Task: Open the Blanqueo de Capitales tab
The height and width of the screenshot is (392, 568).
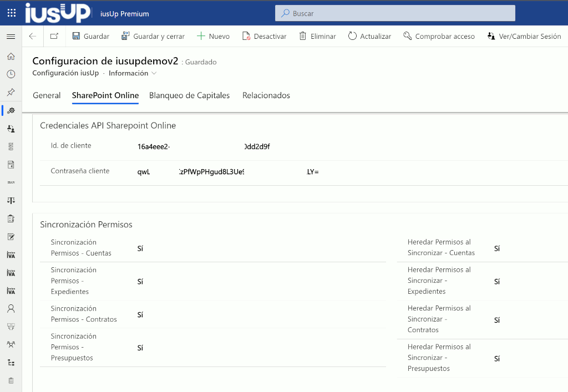Action: tap(190, 95)
